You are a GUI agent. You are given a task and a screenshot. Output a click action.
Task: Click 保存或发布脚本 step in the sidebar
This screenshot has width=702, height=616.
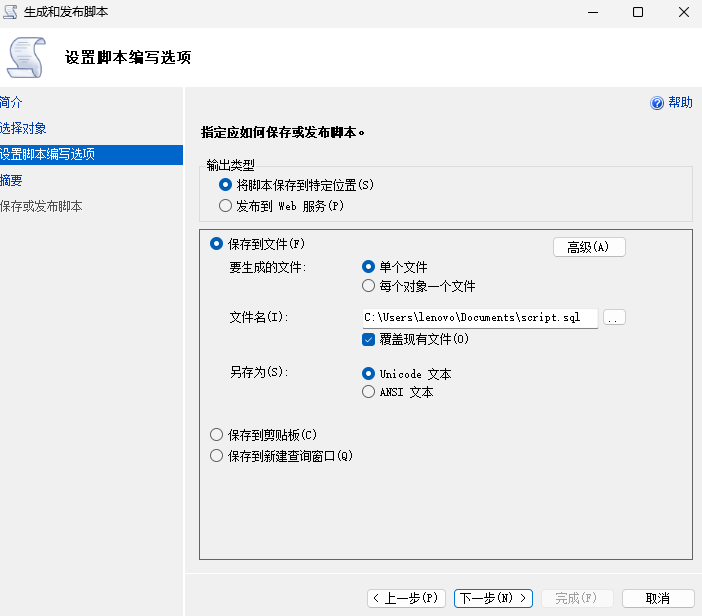(41, 206)
